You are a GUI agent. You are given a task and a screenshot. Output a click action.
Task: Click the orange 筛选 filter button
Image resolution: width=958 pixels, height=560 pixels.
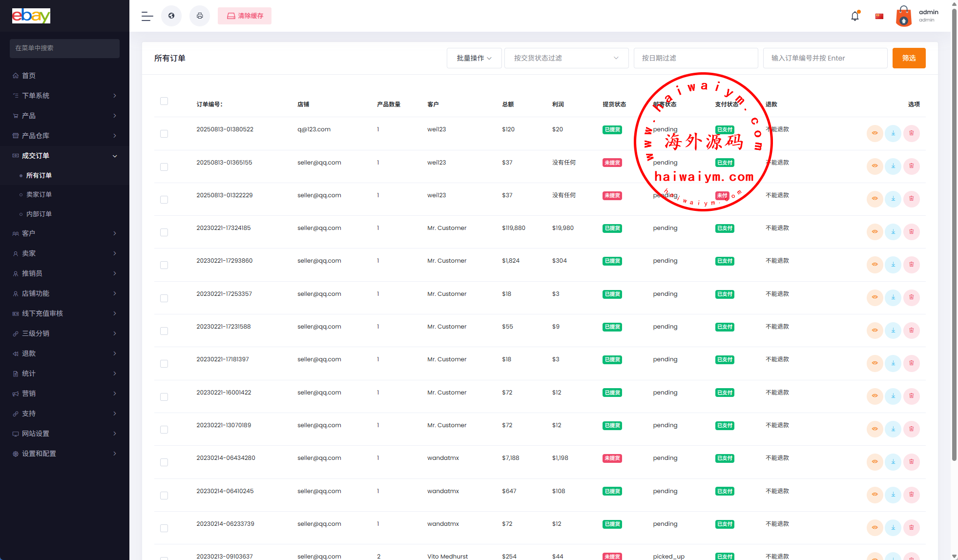pyautogui.click(x=909, y=58)
